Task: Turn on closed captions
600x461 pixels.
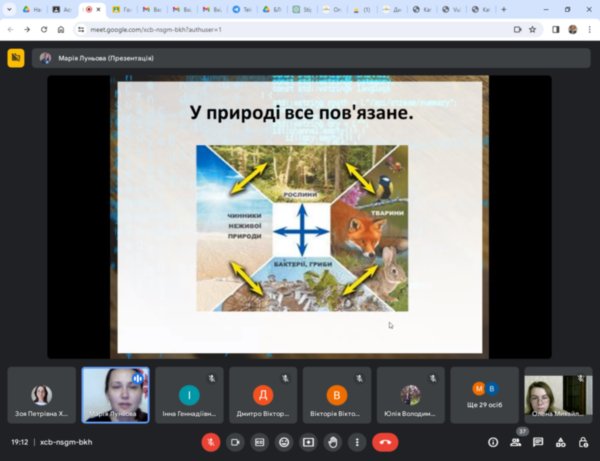Action: [260, 441]
